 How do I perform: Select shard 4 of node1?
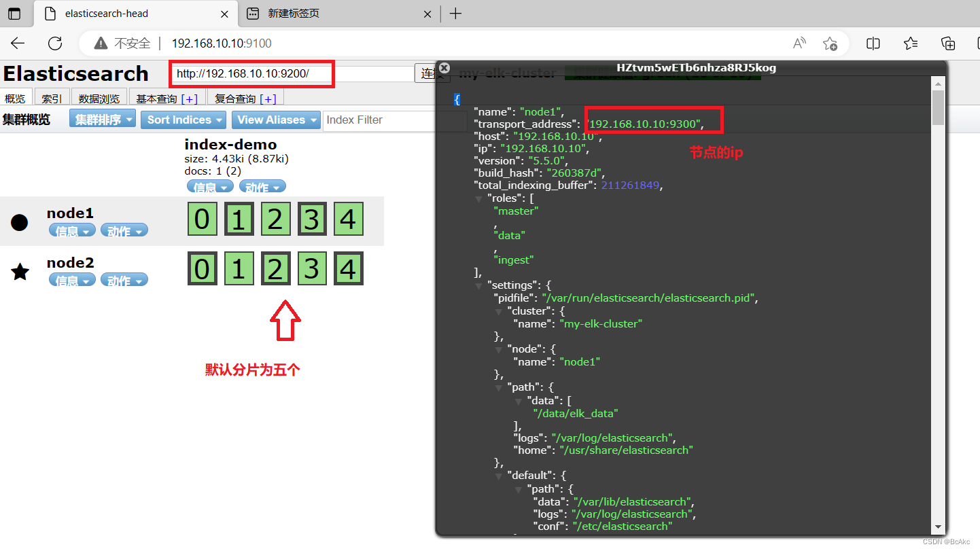(x=348, y=219)
